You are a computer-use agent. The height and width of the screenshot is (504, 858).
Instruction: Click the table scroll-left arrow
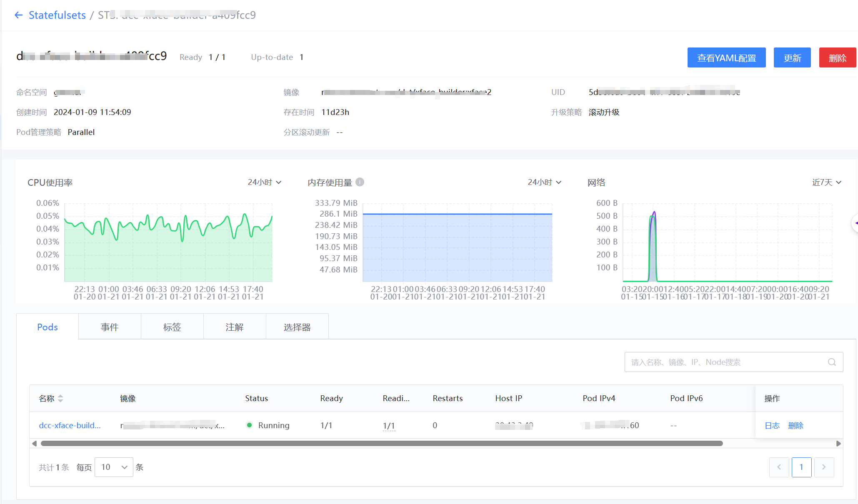pos(35,444)
